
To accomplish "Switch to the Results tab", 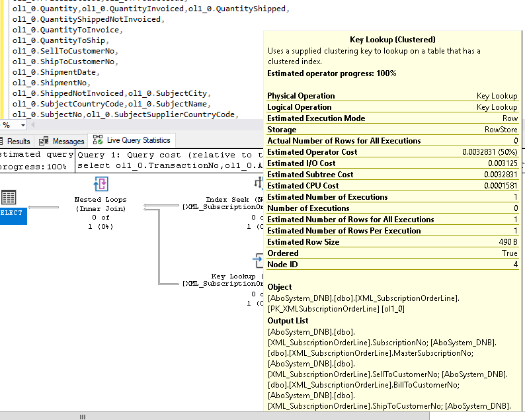I will tap(16, 141).
